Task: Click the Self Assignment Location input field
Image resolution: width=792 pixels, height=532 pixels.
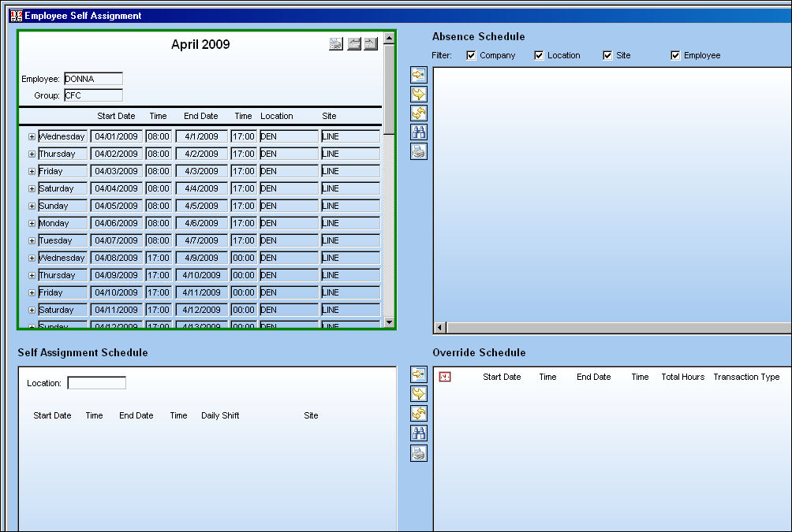Action: pos(96,383)
